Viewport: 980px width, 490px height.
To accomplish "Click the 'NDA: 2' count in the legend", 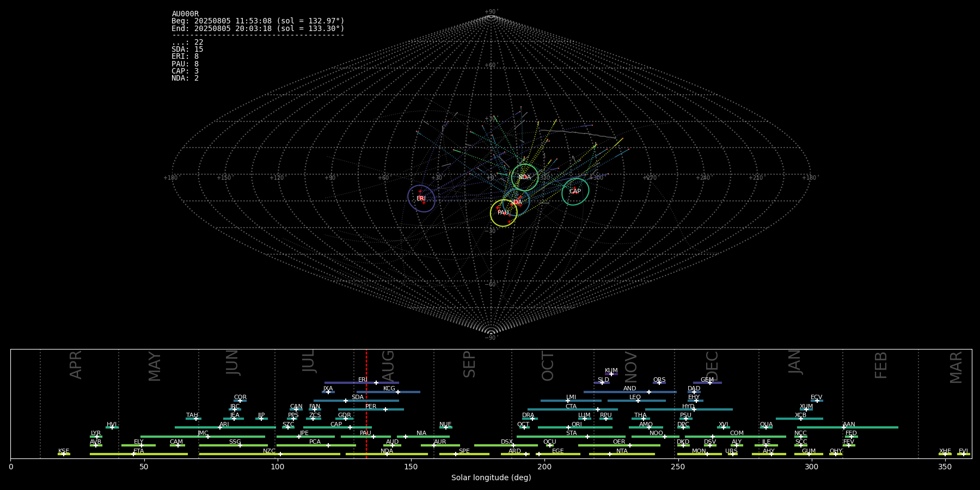I will (x=185, y=78).
